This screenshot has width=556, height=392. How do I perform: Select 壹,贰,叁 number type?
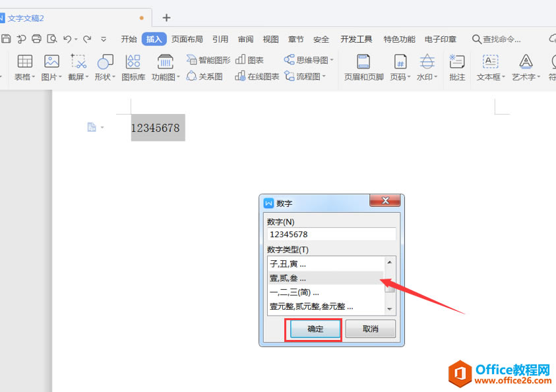click(x=326, y=278)
